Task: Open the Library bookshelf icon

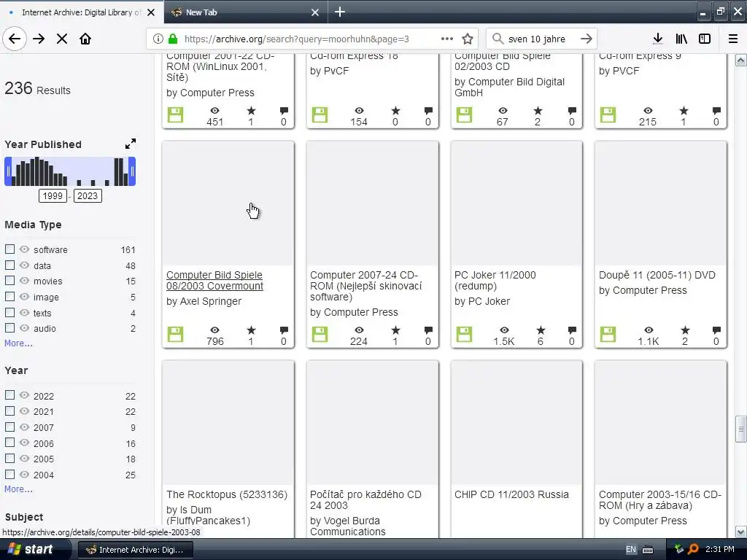Action: click(x=681, y=39)
